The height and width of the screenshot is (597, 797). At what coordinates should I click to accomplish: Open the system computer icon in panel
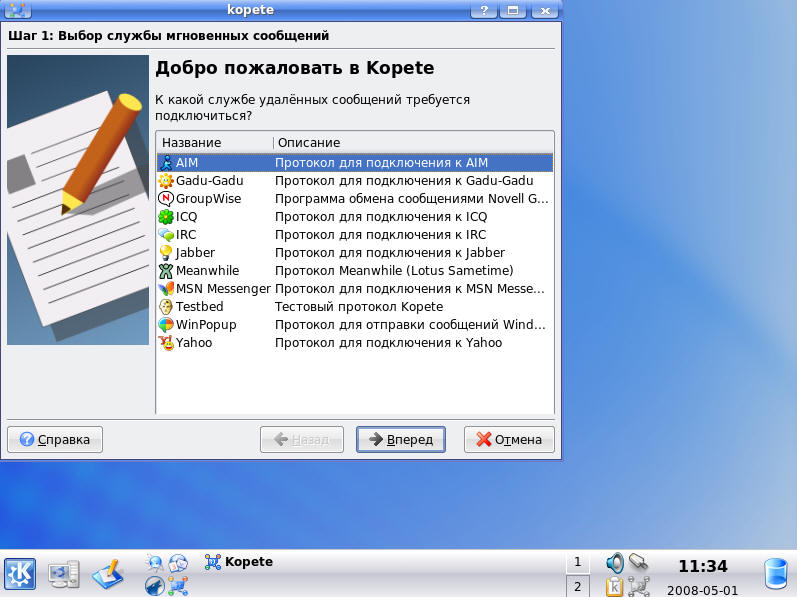tap(64, 574)
